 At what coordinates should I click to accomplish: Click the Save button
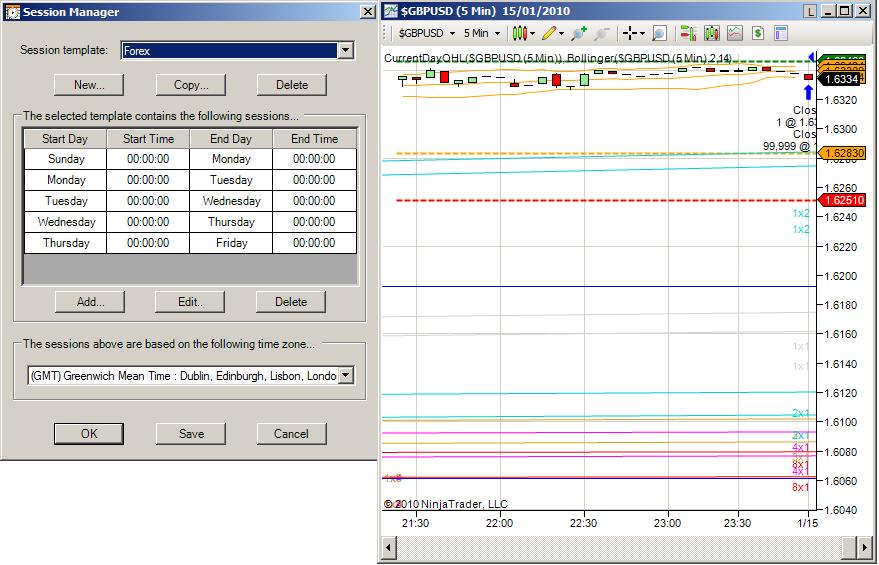[191, 434]
